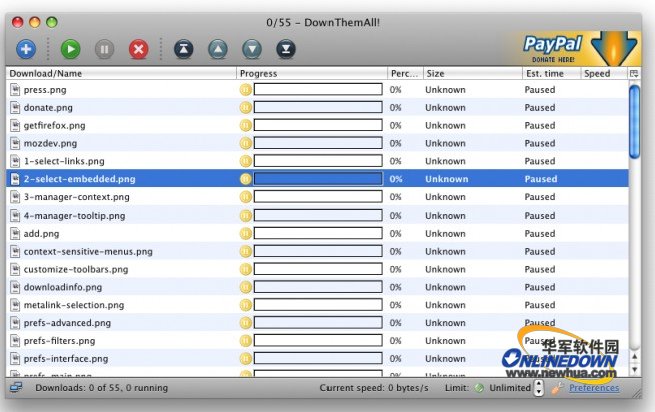
Task: Select 3-manager-context.png
Action: [x=317, y=197]
